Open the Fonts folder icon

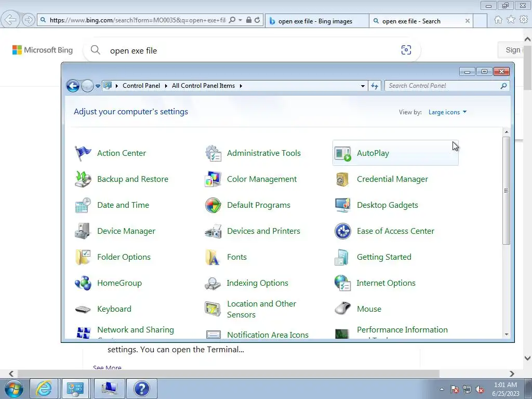(213, 257)
